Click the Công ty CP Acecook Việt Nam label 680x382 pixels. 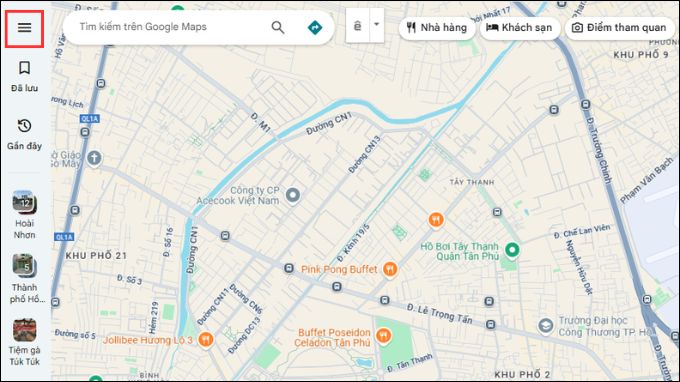point(238,196)
